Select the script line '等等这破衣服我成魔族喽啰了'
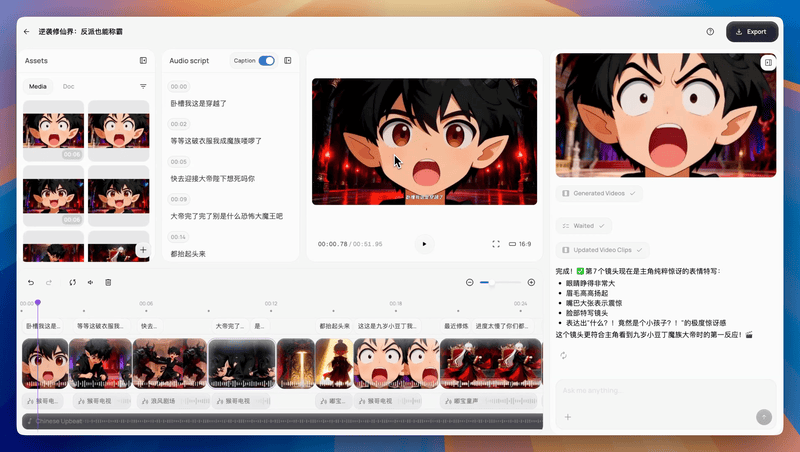Image resolution: width=800 pixels, height=452 pixels. point(216,141)
